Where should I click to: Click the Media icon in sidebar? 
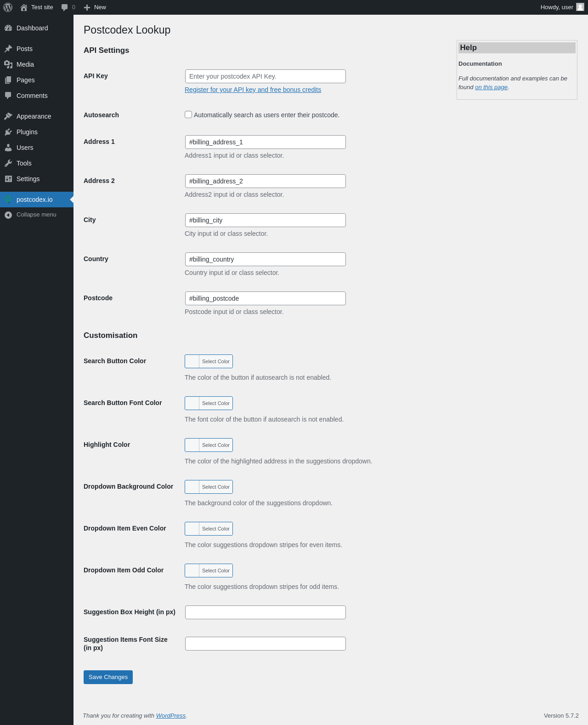(8, 64)
